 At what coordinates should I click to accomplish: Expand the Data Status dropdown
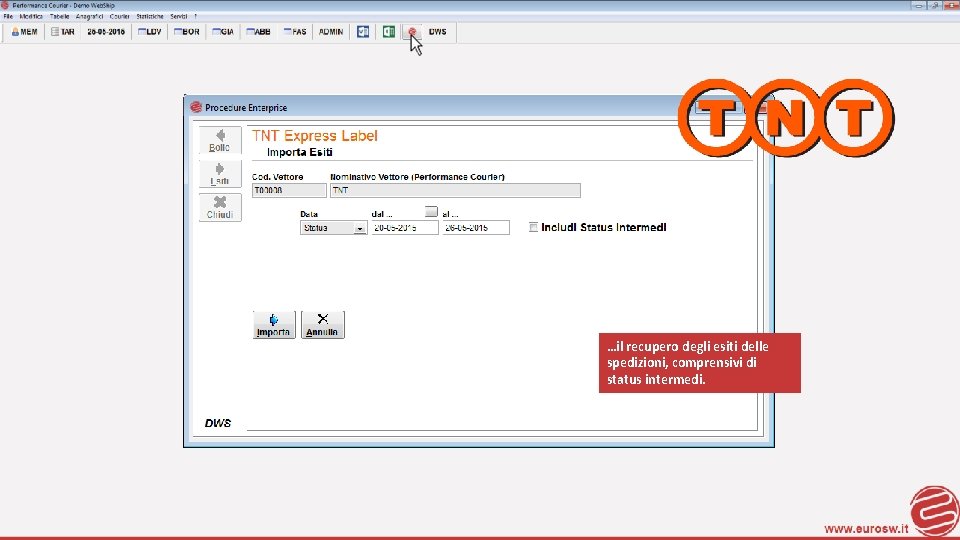[359, 228]
